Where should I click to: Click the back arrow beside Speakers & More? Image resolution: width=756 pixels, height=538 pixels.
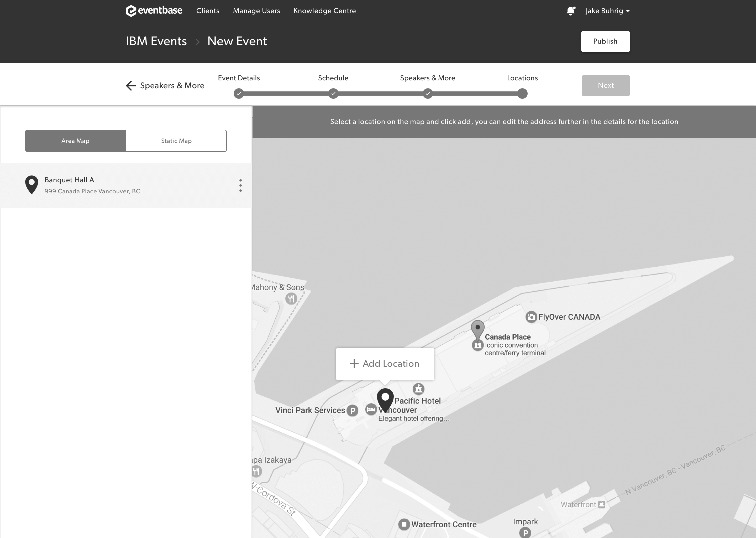(x=131, y=85)
